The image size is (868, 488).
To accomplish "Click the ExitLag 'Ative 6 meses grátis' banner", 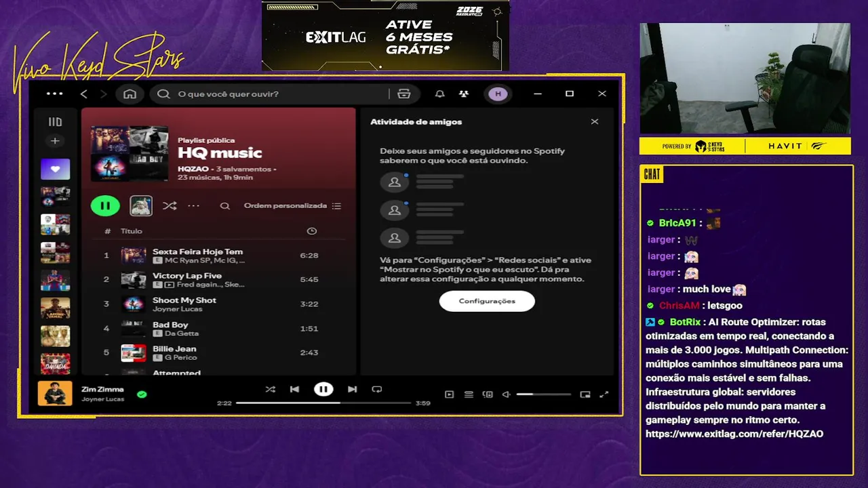I will (385, 35).
